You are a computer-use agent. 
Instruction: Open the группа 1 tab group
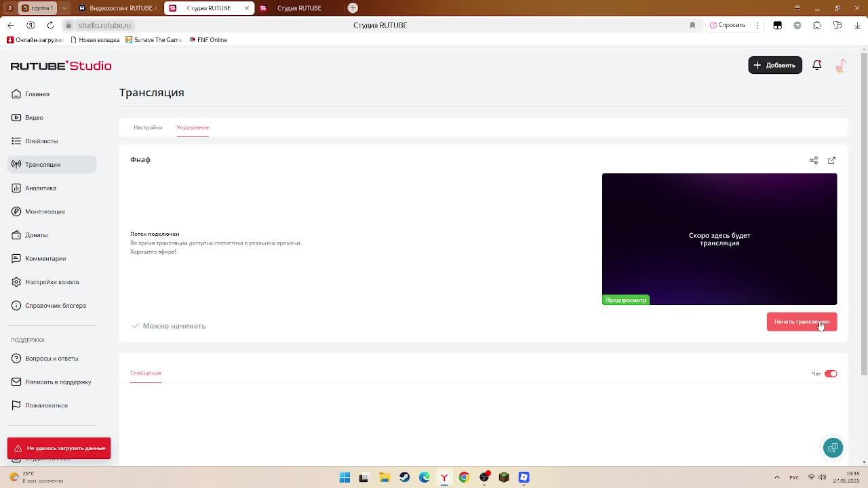tap(37, 8)
